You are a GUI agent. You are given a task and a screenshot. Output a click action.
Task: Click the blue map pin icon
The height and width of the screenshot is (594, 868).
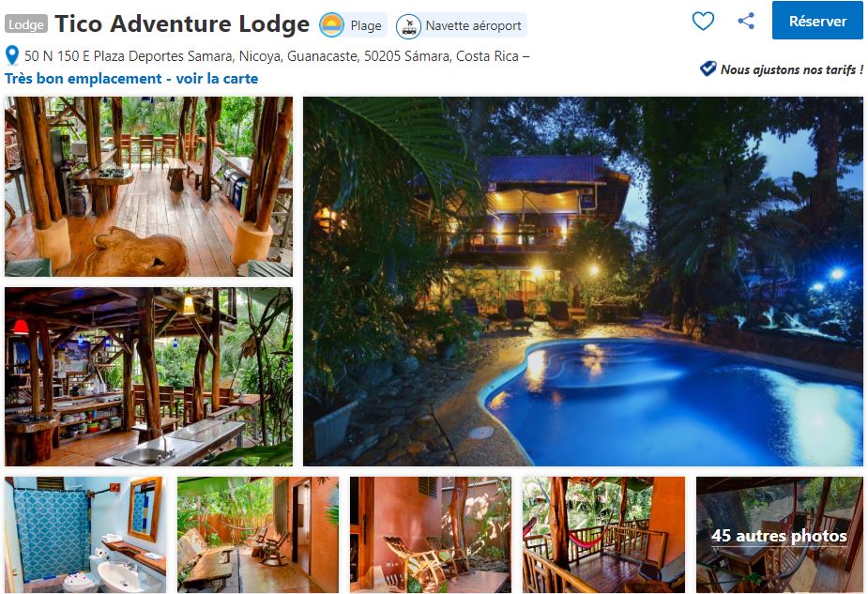tap(11, 55)
